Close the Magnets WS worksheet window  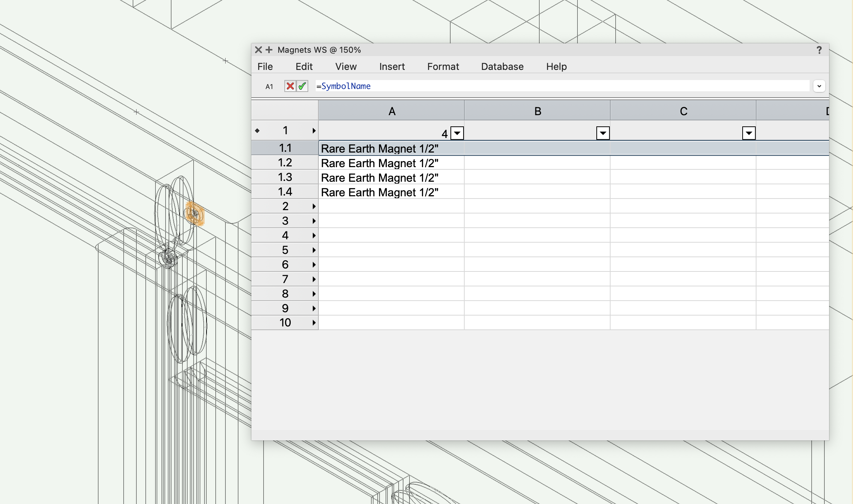258,50
